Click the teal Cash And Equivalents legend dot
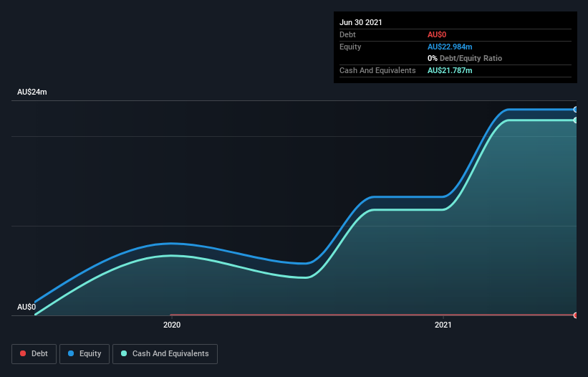This screenshot has height=377, width=588. [x=124, y=353]
